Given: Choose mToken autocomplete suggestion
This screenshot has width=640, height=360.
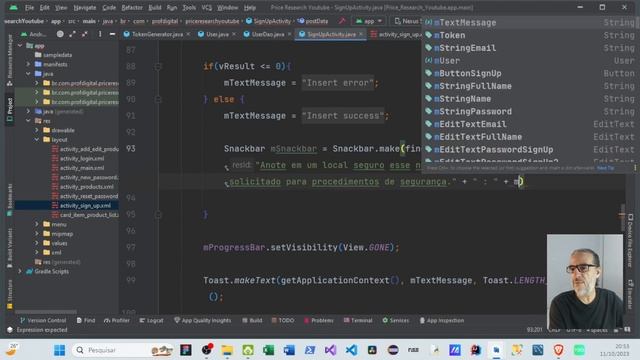Looking at the screenshot, I should click(x=530, y=35).
